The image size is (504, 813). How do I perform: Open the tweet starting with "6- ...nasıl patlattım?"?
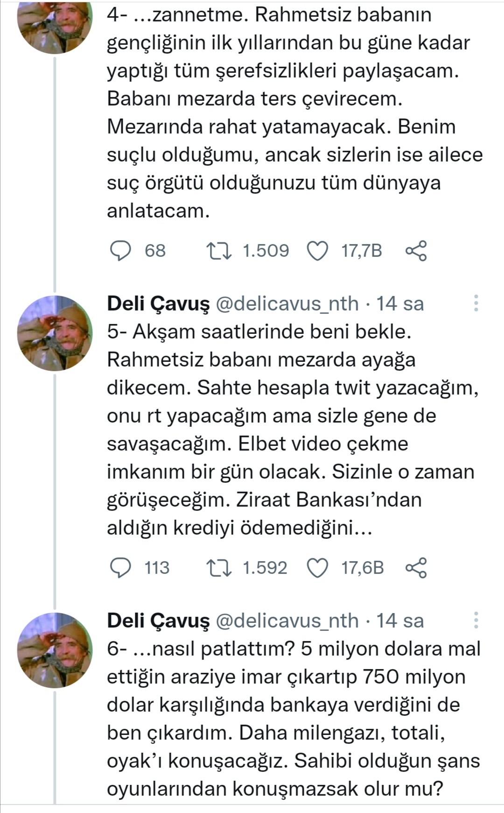pos(293,718)
